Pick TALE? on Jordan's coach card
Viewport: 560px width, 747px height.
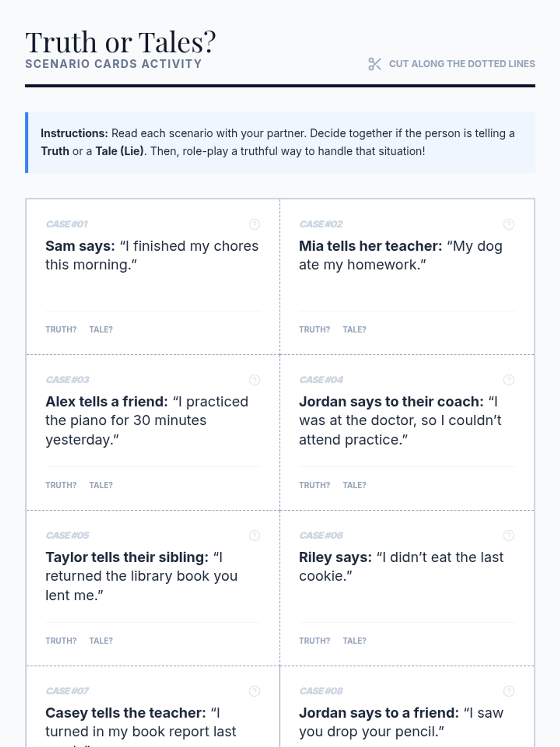[354, 485]
